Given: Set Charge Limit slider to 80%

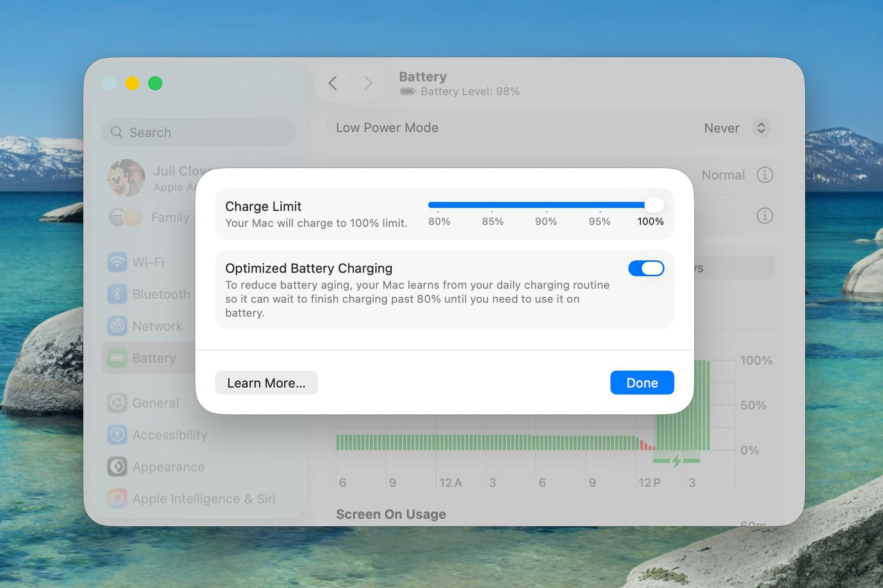Looking at the screenshot, I should coord(438,205).
